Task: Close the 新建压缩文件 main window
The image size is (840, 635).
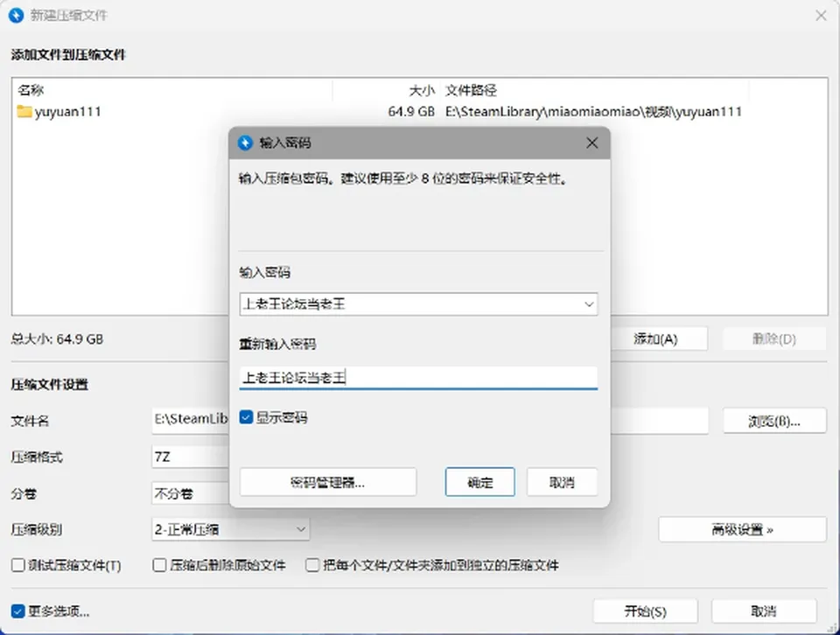Action: (x=821, y=16)
